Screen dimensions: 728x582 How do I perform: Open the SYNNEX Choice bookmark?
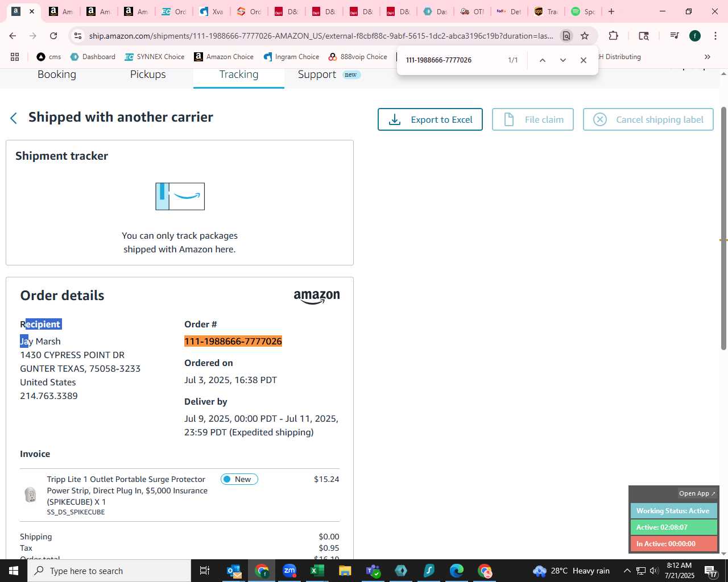(x=155, y=57)
